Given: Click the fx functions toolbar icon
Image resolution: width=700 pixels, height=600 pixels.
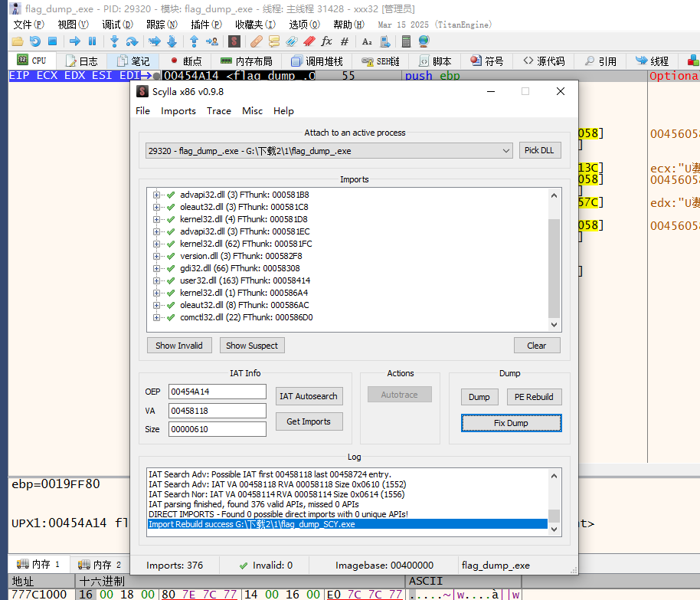Looking at the screenshot, I should (x=327, y=41).
